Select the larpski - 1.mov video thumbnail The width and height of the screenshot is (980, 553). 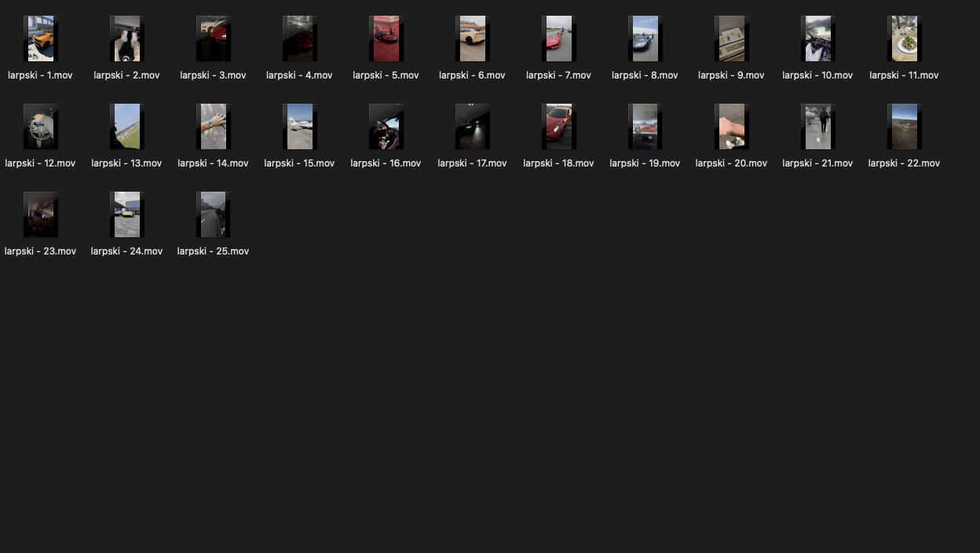(x=40, y=38)
